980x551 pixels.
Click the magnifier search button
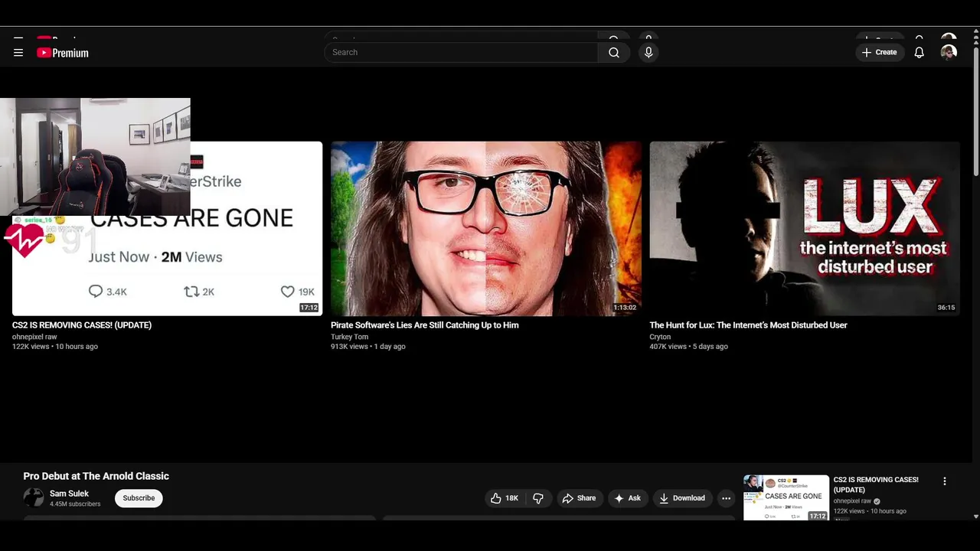point(614,52)
